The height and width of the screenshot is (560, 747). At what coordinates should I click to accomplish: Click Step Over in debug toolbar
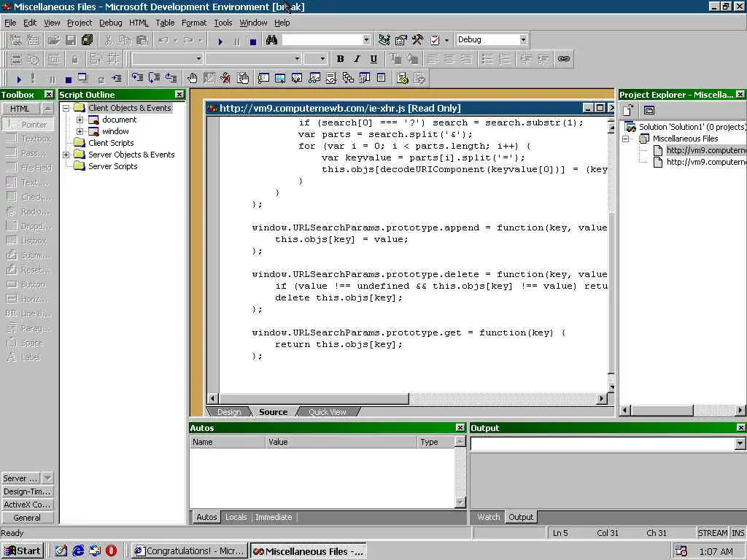coord(154,77)
